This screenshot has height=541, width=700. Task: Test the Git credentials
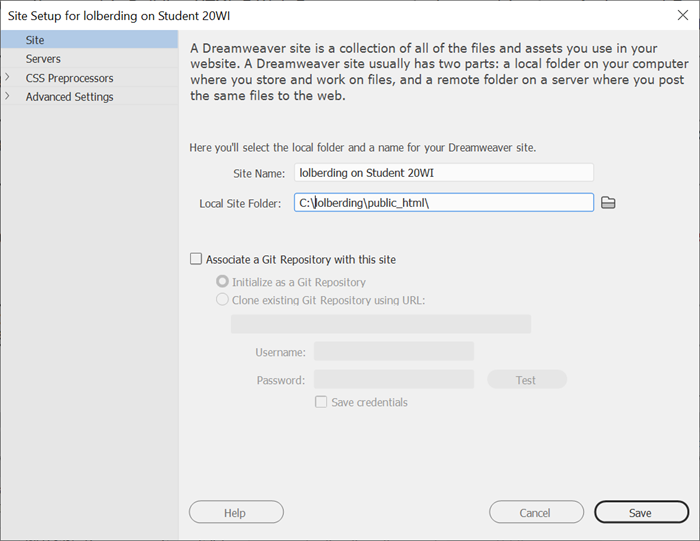click(x=527, y=379)
